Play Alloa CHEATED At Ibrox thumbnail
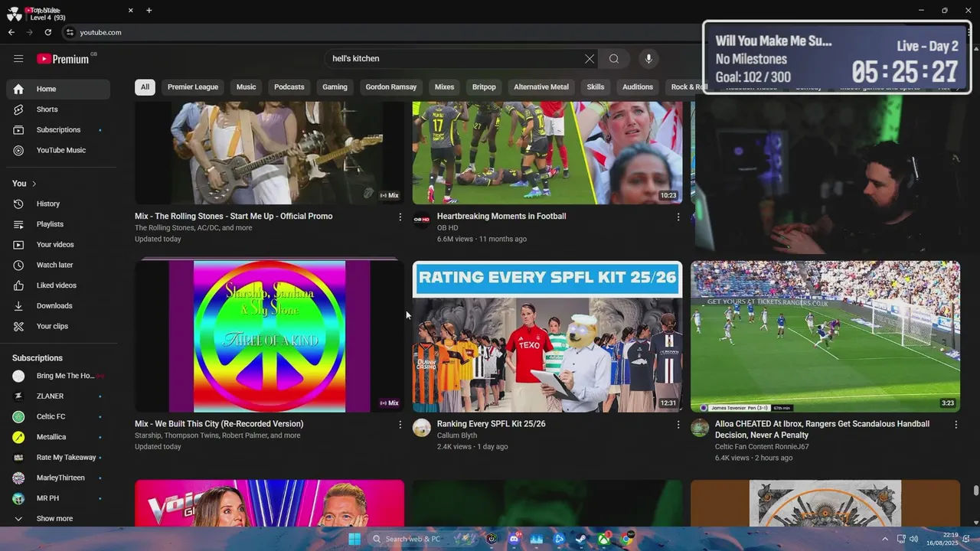This screenshot has height=551, width=980. pos(825,337)
